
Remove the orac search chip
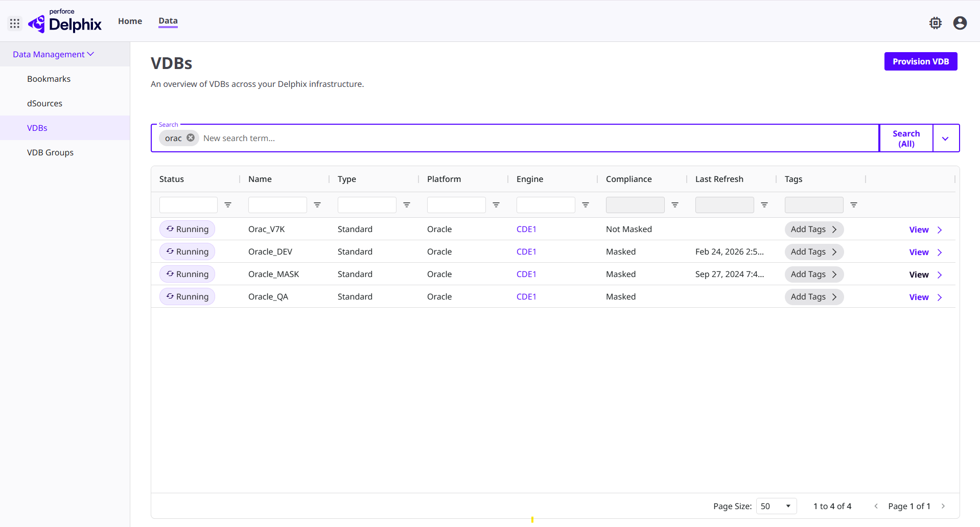[x=191, y=138]
